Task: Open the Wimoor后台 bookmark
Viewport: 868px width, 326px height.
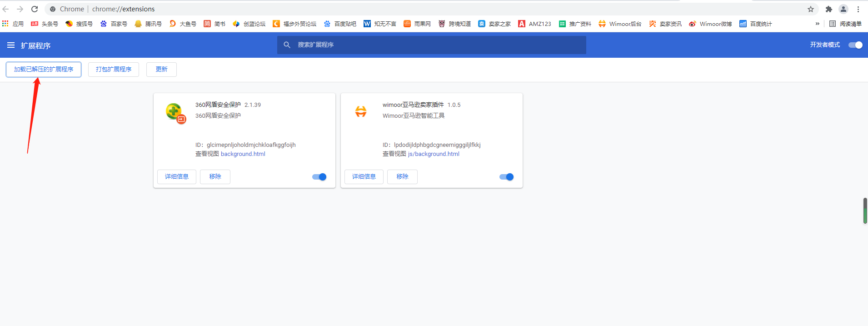Action: [620, 24]
